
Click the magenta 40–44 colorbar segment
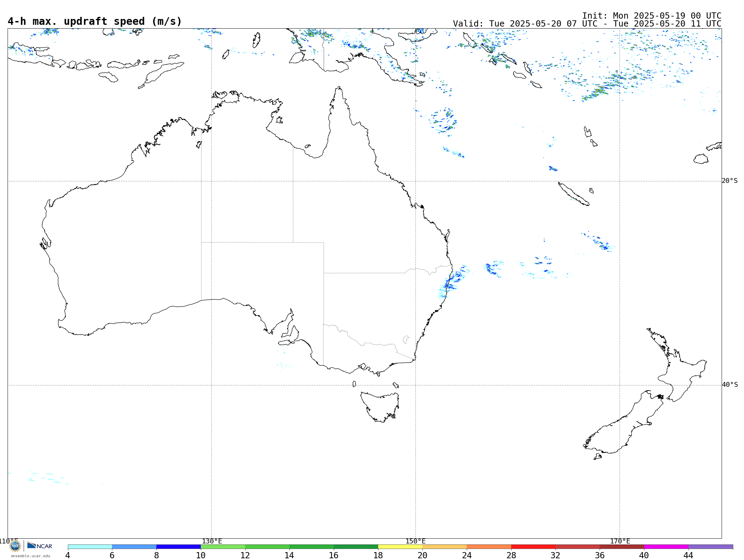point(666,547)
